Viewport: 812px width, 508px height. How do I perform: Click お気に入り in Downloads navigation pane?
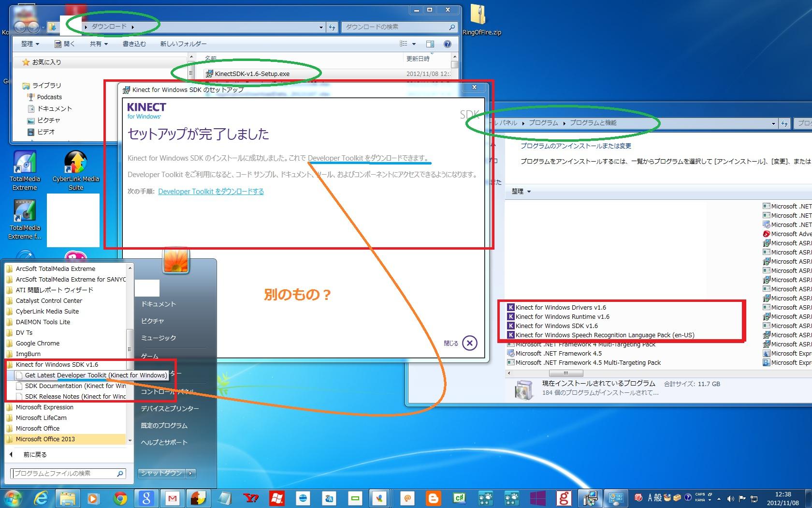pyautogui.click(x=42, y=62)
